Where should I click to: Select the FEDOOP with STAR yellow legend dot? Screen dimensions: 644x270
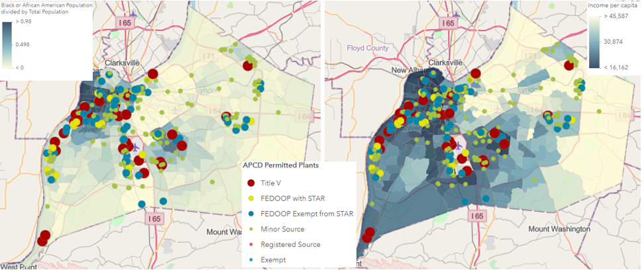pyautogui.click(x=250, y=198)
